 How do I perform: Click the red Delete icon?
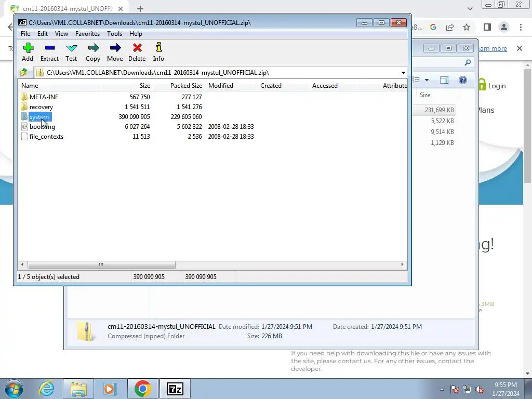[x=137, y=48]
